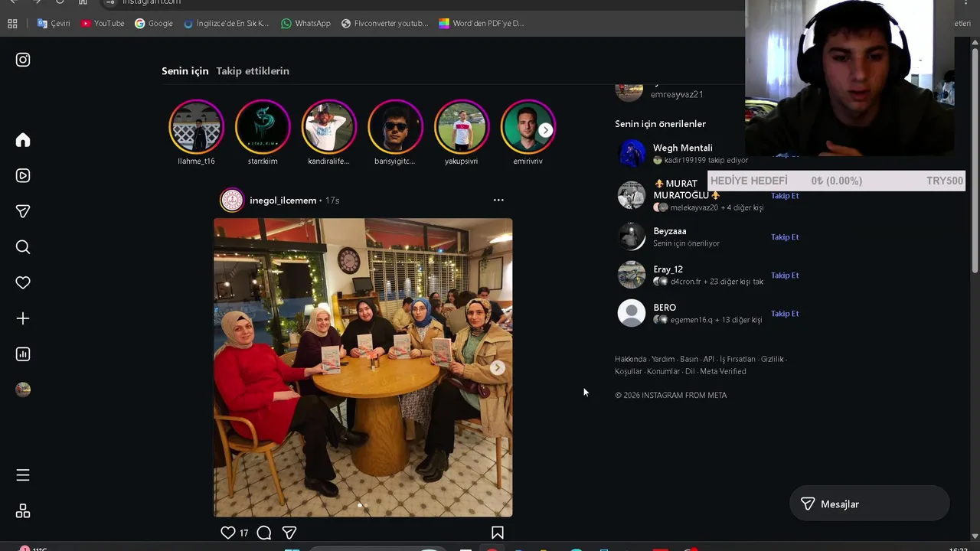Viewport: 980px width, 551px height.
Task: Open Meta apps grid icon in sidebar
Action: [23, 511]
